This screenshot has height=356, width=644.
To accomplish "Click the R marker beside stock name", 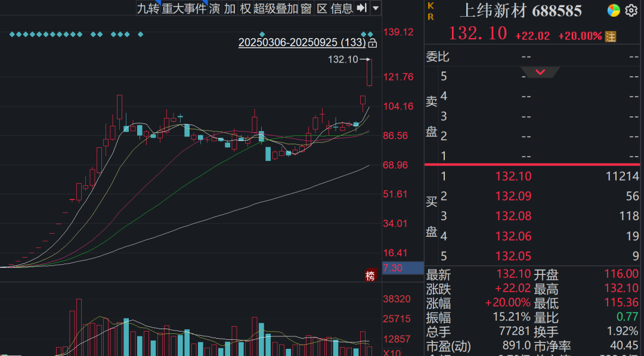I will click(x=431, y=17).
